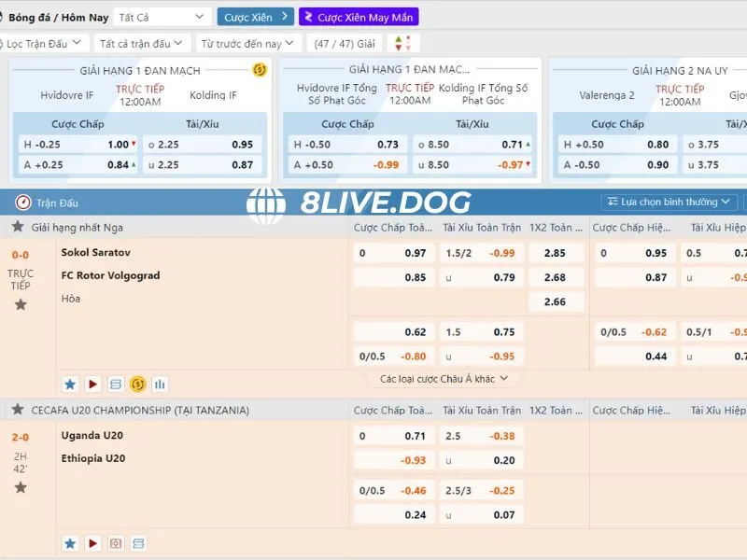Viewport: 747px width, 560px height.
Task: Open statistics bar chart icon for Sokol Saratov match
Action: click(160, 384)
